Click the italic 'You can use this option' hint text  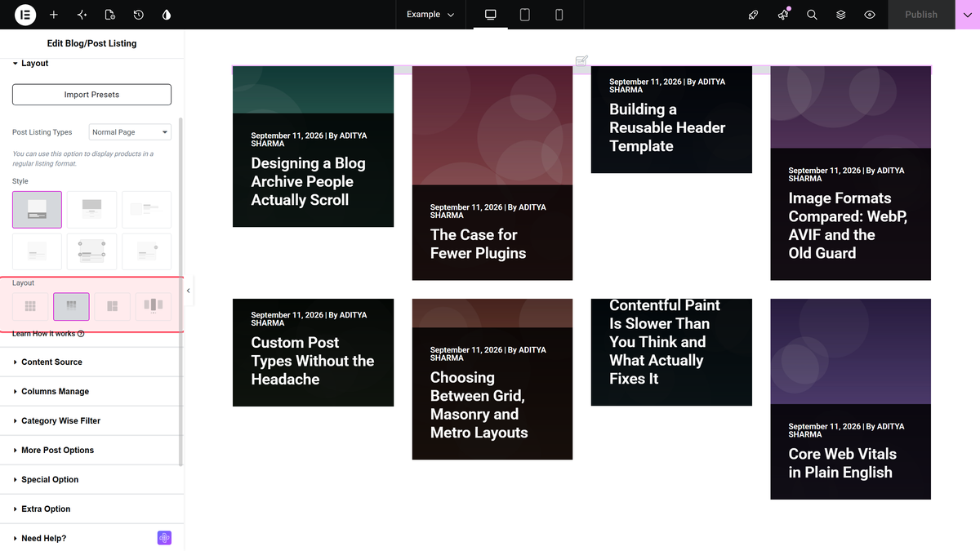(82, 158)
